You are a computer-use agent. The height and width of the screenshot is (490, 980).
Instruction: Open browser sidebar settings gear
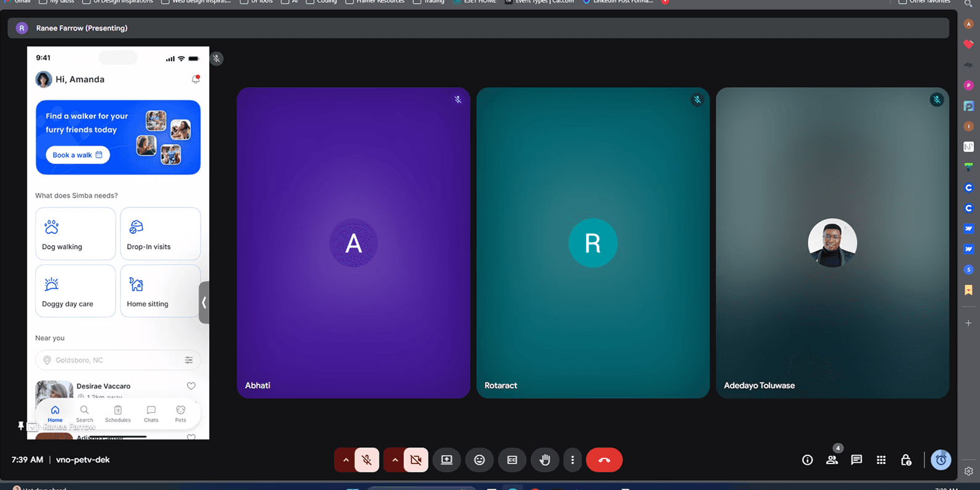click(x=968, y=471)
